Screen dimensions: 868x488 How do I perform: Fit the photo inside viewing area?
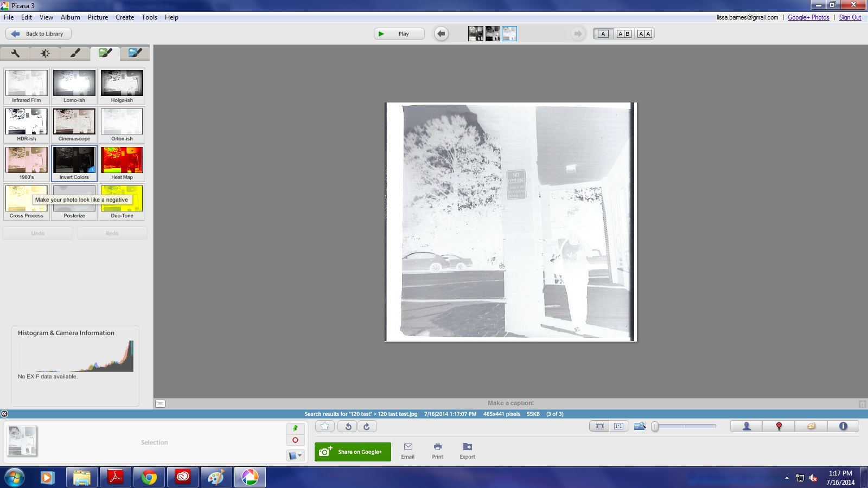point(599,426)
